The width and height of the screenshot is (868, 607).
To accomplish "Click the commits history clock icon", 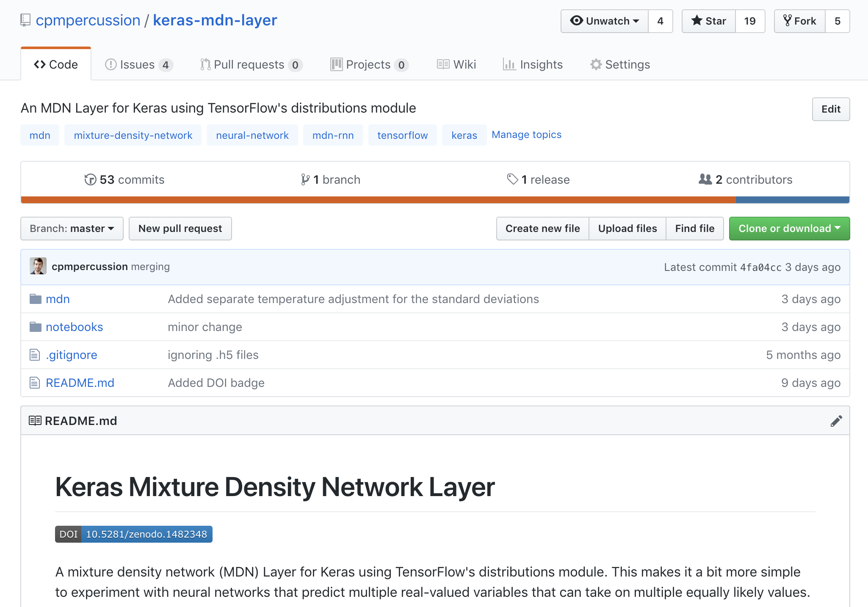I will 90,179.
